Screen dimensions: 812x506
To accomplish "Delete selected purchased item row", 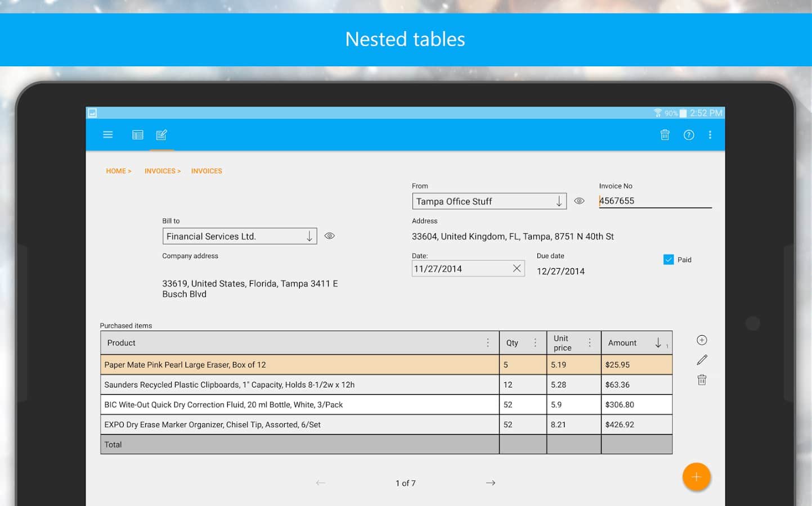I will (702, 380).
